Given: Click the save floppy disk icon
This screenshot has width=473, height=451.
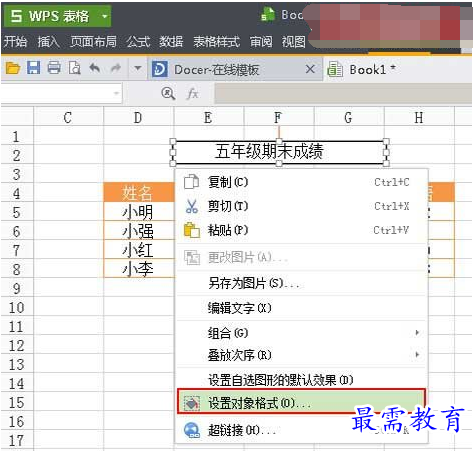Looking at the screenshot, I should click(x=34, y=68).
